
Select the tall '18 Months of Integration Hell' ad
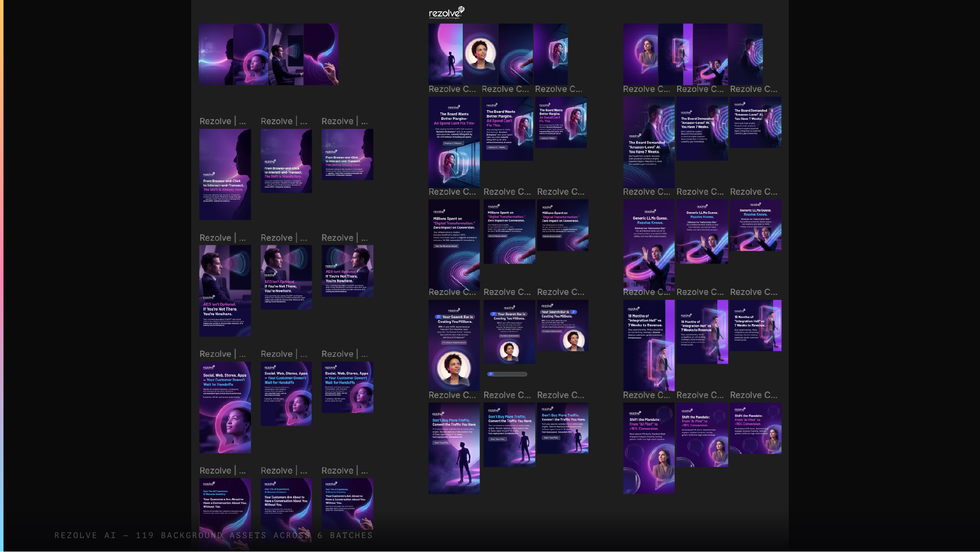[649, 345]
